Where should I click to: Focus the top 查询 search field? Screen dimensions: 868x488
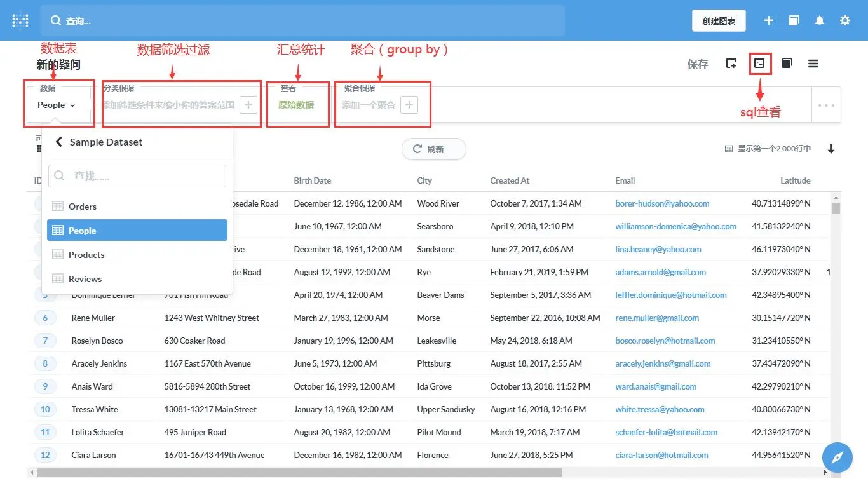(303, 21)
